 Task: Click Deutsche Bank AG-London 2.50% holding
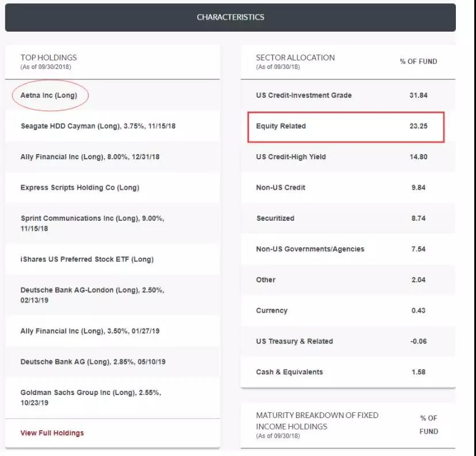pyautogui.click(x=92, y=295)
